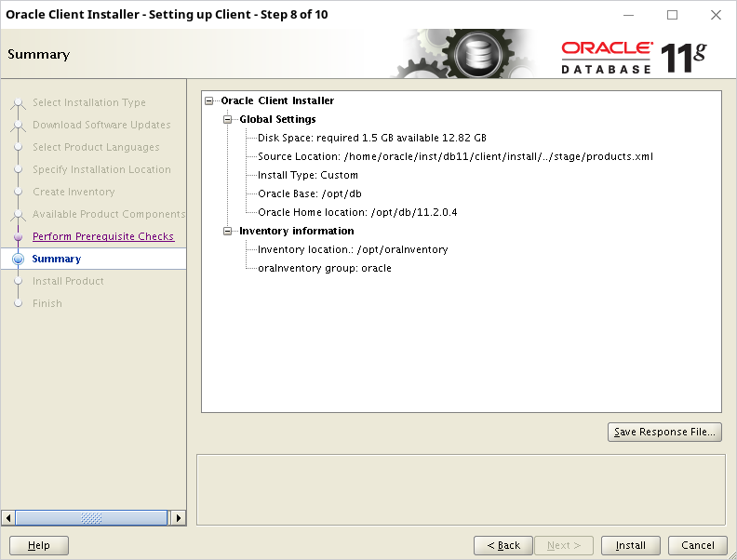Save Response File
Screen dimensions: 737x560
(664, 432)
